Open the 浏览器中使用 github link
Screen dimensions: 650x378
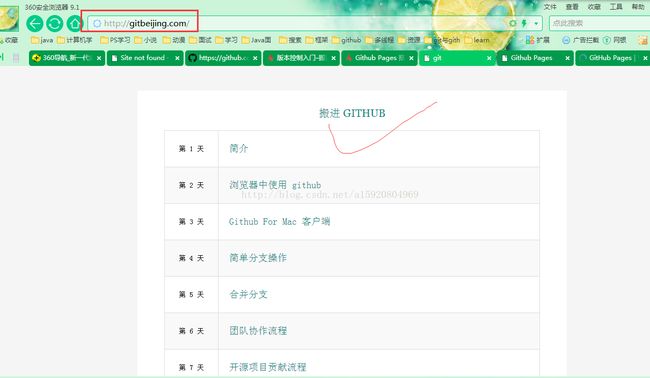[275, 185]
